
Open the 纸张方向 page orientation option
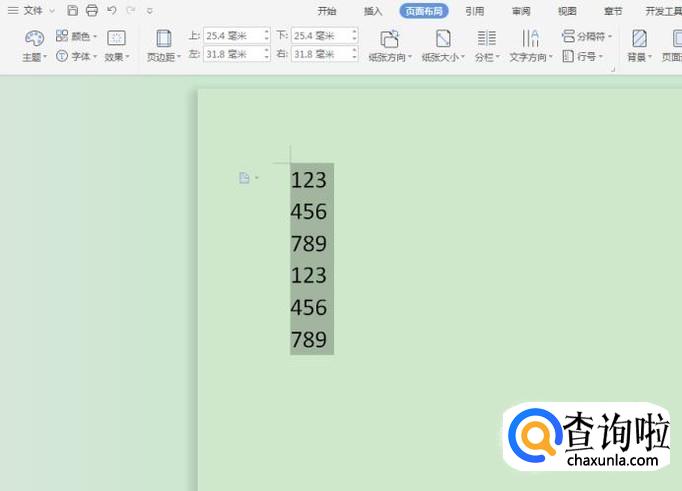[x=390, y=46]
